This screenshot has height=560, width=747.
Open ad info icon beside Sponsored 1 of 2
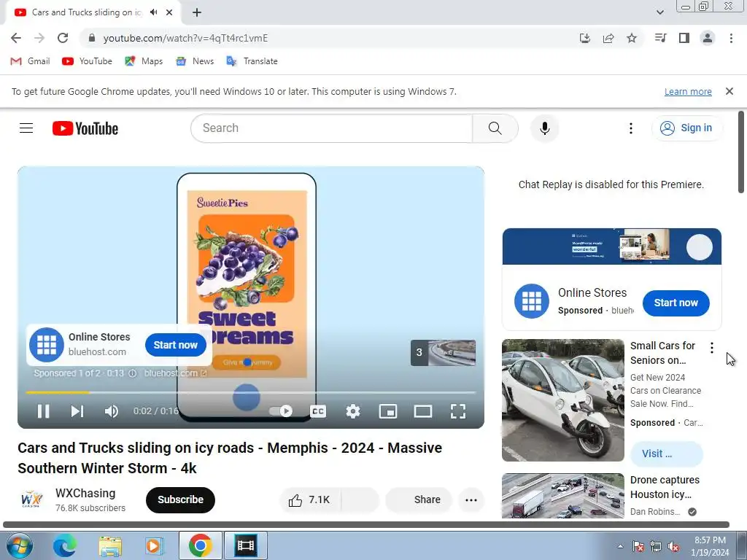tap(133, 373)
